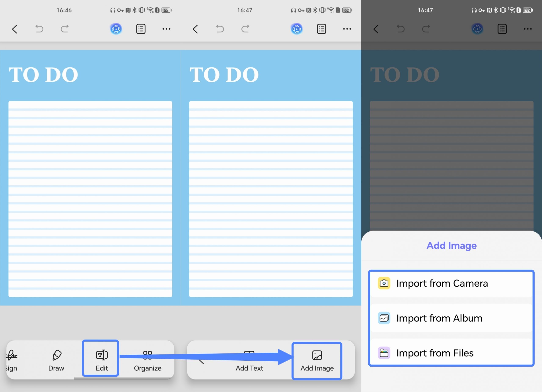Tap the lined note area in left screenshot

tap(90, 199)
